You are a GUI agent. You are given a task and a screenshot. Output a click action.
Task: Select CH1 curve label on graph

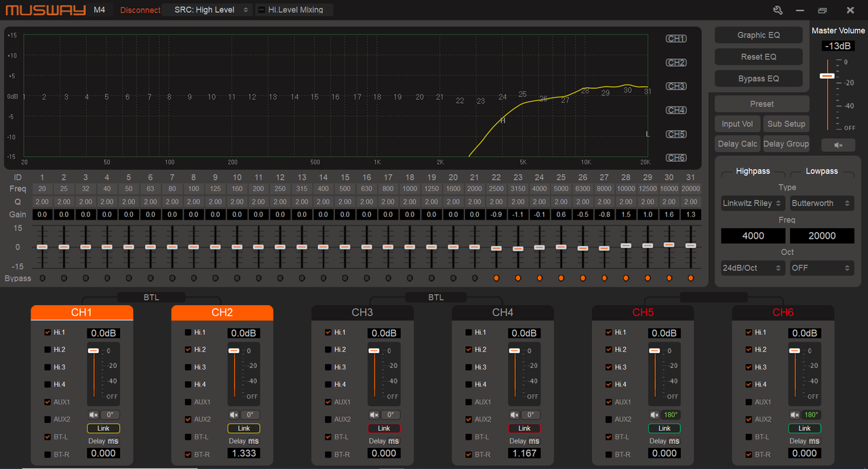click(x=676, y=39)
